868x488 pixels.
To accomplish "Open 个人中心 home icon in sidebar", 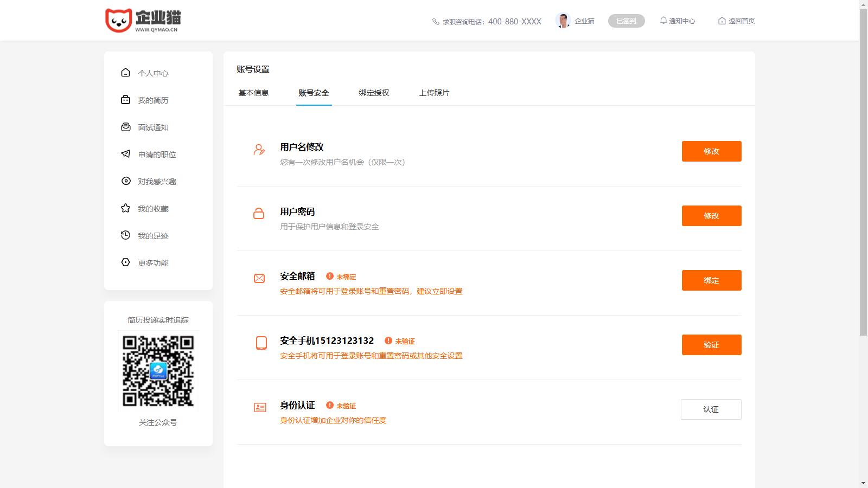I will click(126, 73).
